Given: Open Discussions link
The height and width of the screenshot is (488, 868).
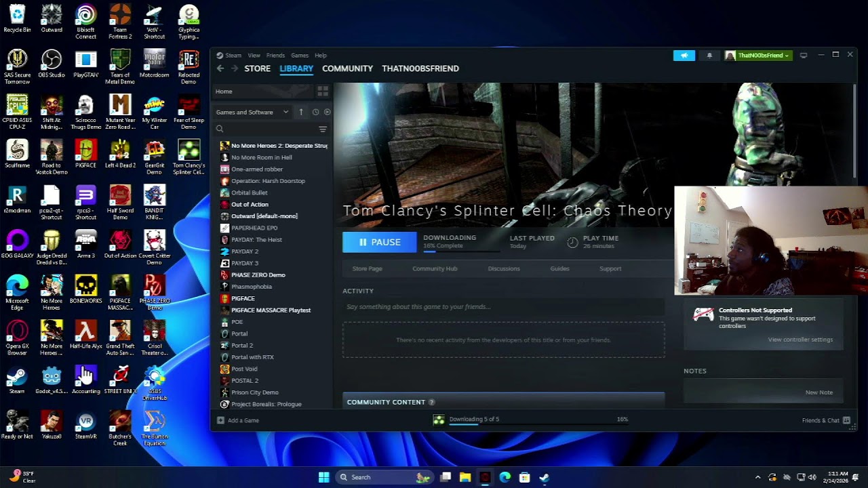Looking at the screenshot, I should 504,268.
